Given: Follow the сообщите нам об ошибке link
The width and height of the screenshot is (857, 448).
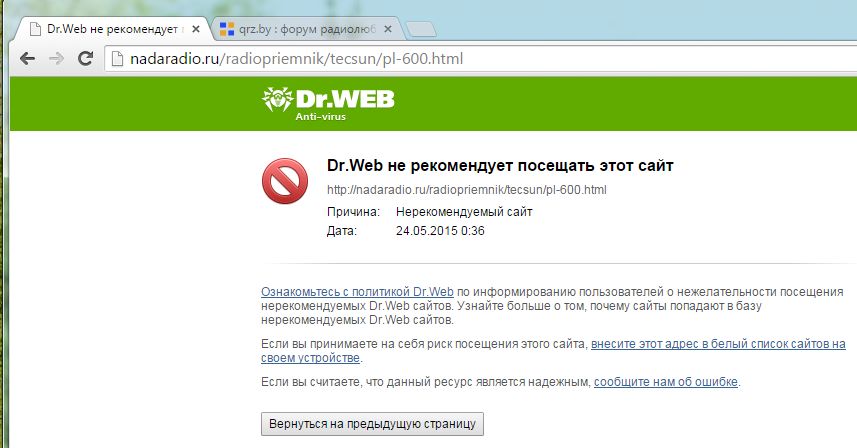Looking at the screenshot, I should [666, 382].
